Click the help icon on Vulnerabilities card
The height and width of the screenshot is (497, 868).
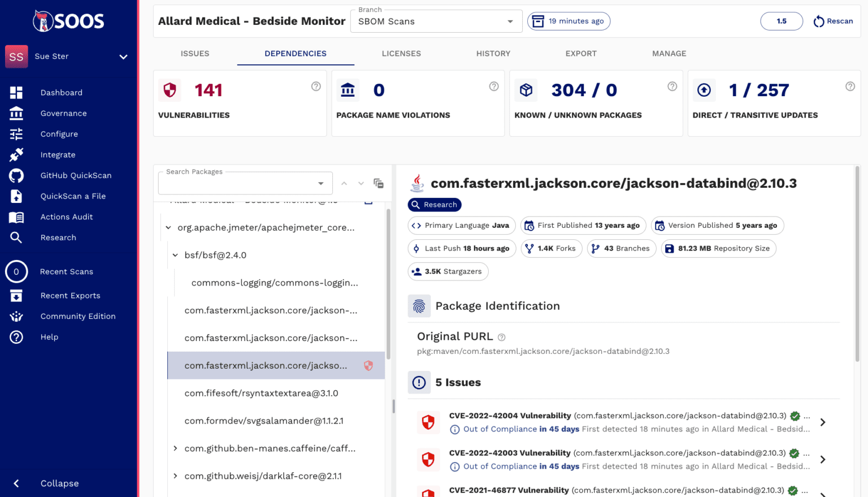tap(316, 87)
